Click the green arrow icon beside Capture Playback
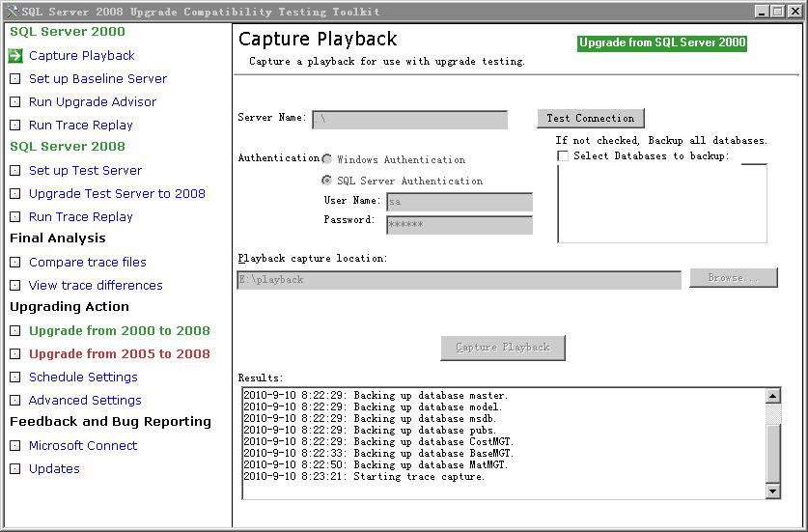Viewport: 808px width, 532px height. coord(15,56)
